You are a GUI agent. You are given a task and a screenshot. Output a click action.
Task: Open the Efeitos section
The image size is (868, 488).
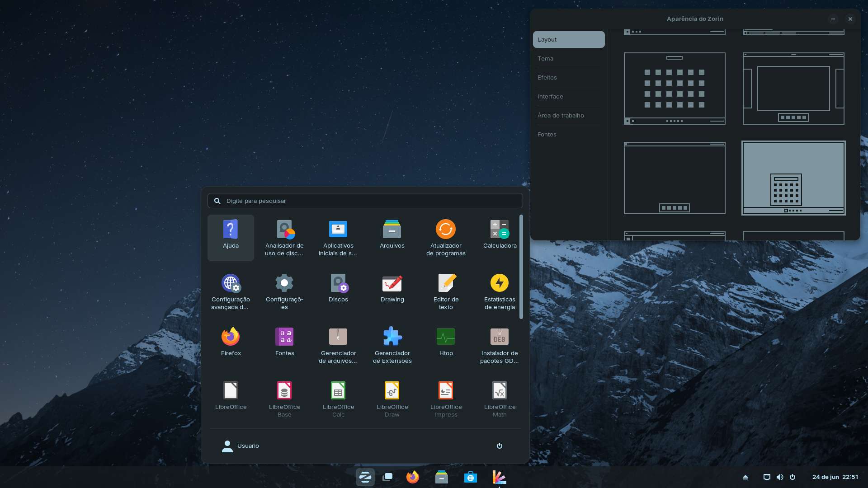coord(569,77)
